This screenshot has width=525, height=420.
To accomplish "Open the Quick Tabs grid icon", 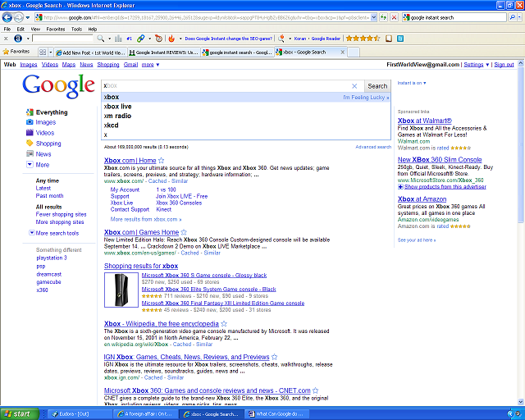I will [x=43, y=52].
